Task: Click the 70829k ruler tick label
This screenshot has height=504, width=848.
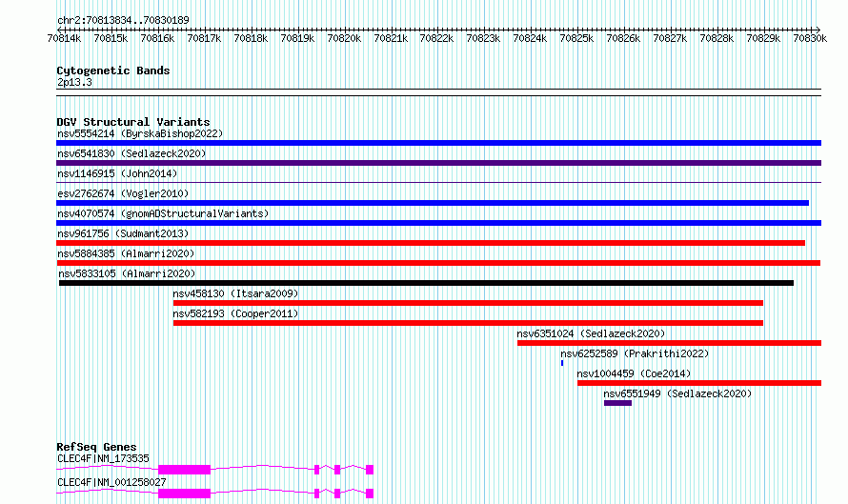Action: click(763, 38)
